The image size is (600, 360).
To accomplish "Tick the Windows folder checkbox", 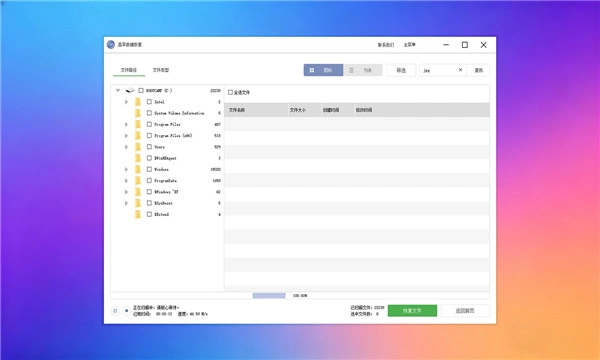I will coord(149,169).
